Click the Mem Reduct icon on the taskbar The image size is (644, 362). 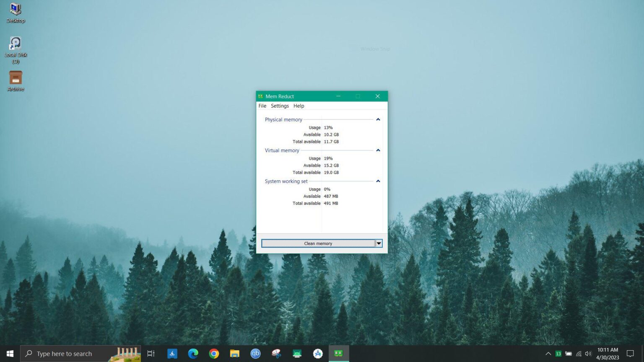pyautogui.click(x=338, y=353)
